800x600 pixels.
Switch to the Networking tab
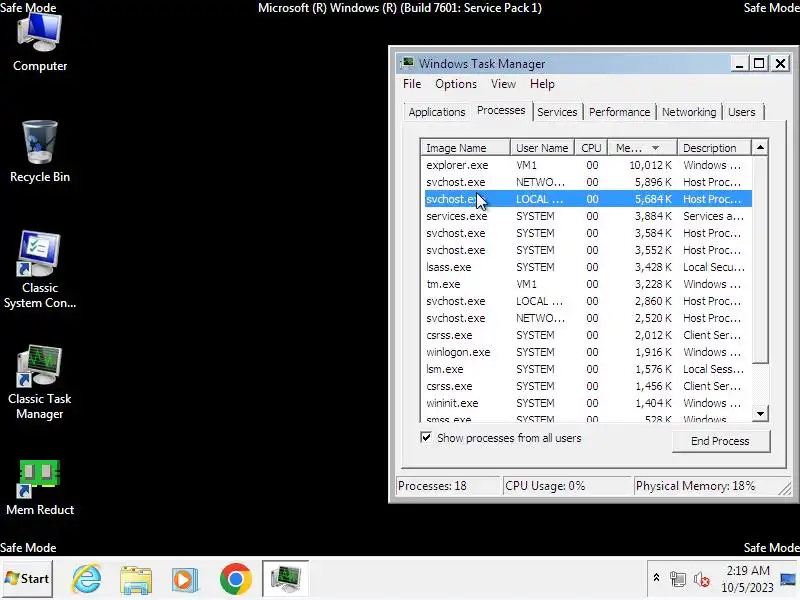689,112
